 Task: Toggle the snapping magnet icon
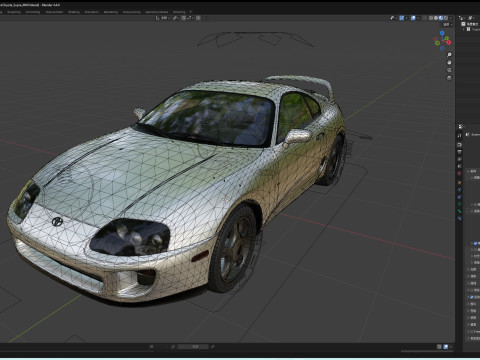[184, 18]
